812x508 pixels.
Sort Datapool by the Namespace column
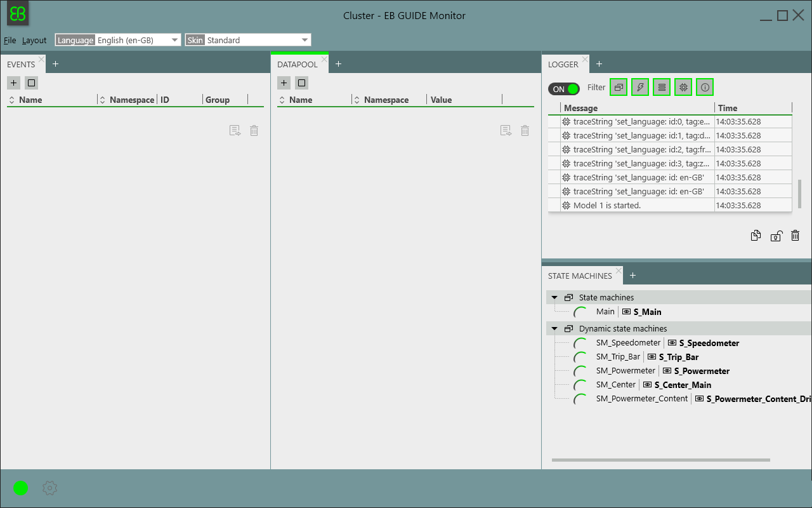pyautogui.click(x=390, y=100)
